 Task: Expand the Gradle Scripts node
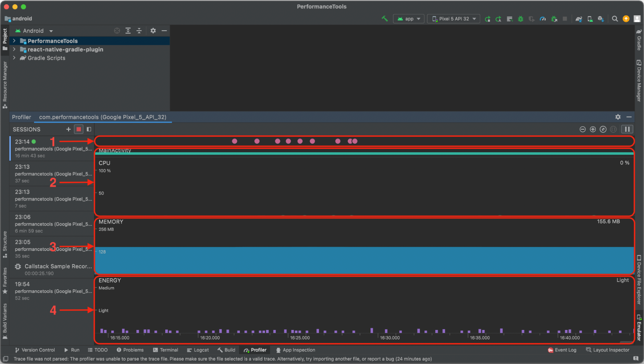(x=14, y=58)
